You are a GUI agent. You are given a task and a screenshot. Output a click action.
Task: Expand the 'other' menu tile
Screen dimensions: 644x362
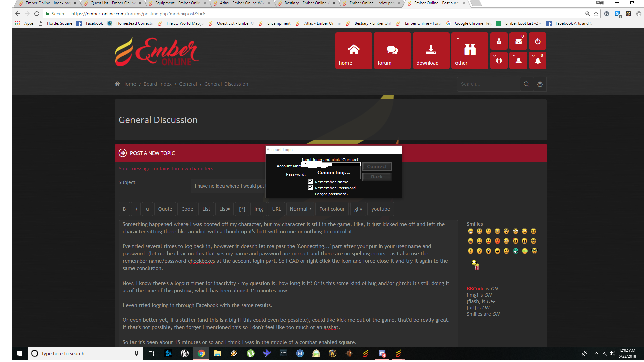pos(469,51)
